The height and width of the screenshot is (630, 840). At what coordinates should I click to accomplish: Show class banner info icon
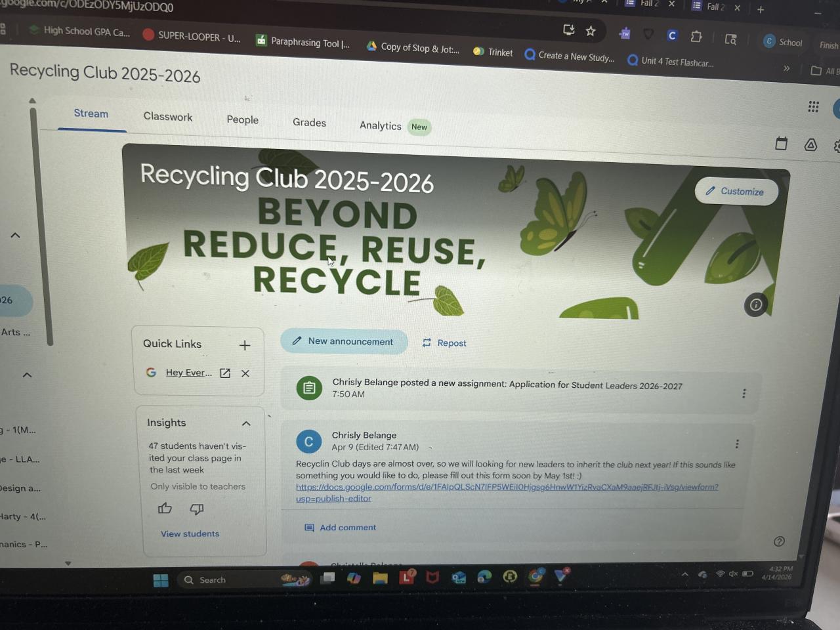[756, 304]
